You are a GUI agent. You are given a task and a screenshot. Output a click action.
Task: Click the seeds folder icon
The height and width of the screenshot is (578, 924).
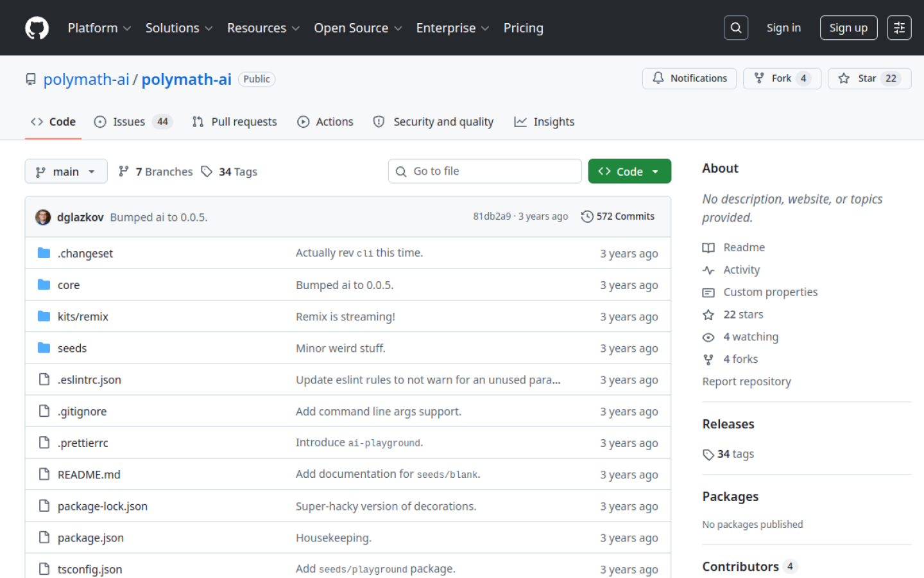(x=44, y=347)
